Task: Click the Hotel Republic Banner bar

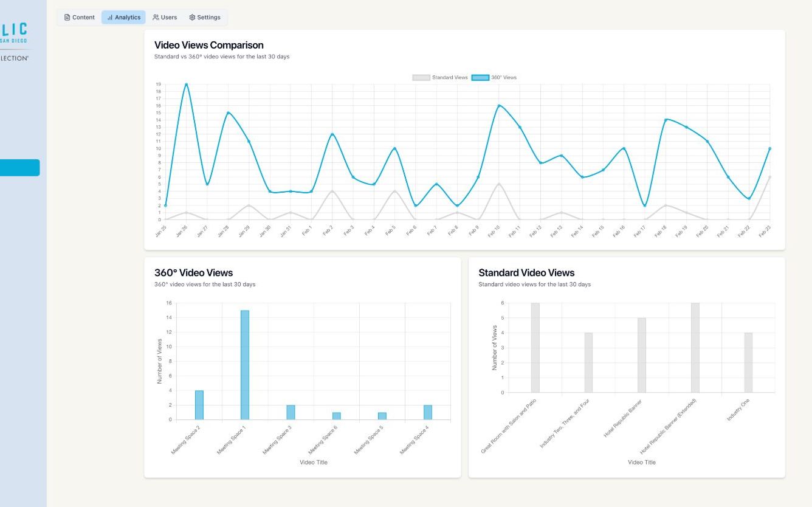Action: point(642,355)
